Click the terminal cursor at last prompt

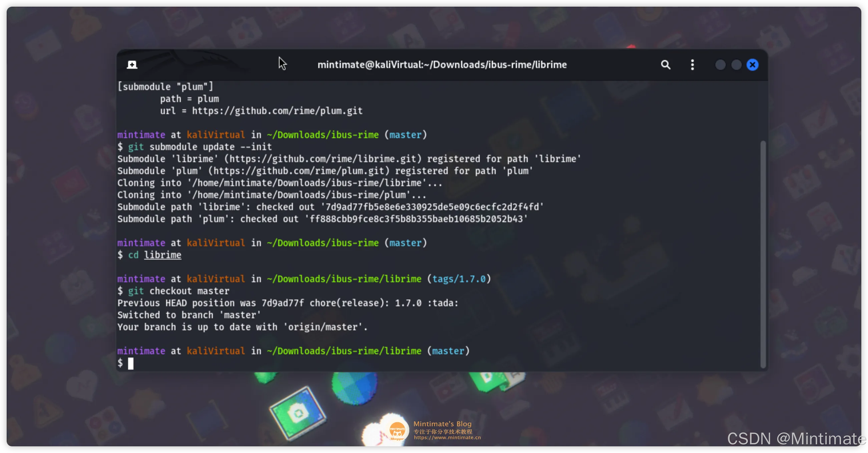[131, 363]
